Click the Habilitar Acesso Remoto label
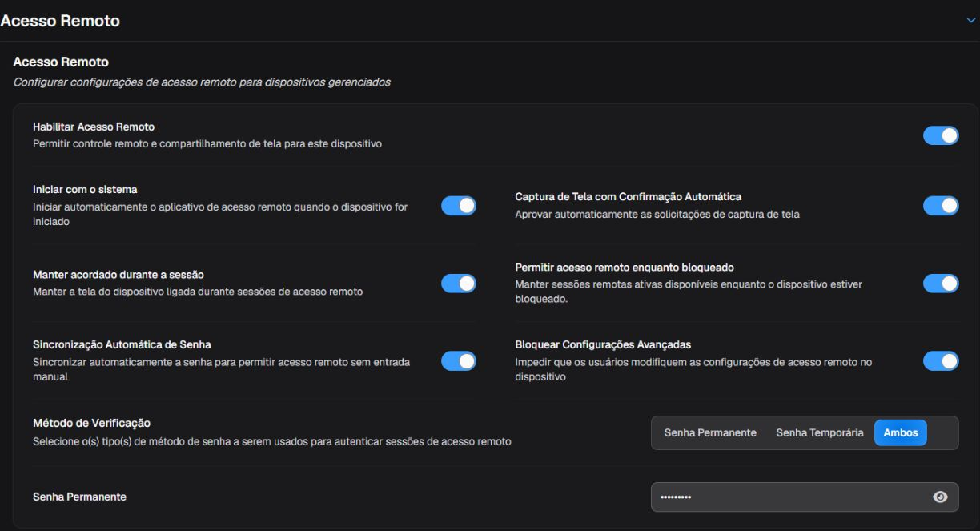 click(94, 127)
